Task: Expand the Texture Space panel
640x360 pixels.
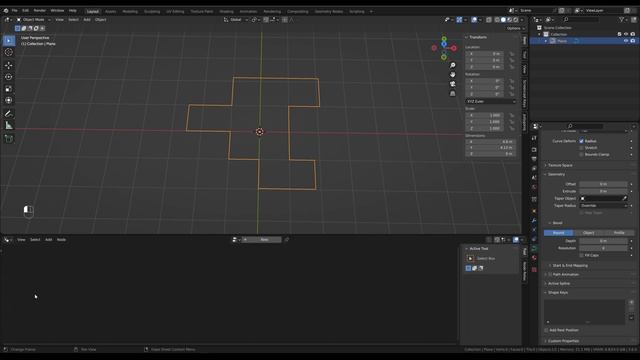Action: (x=560, y=165)
